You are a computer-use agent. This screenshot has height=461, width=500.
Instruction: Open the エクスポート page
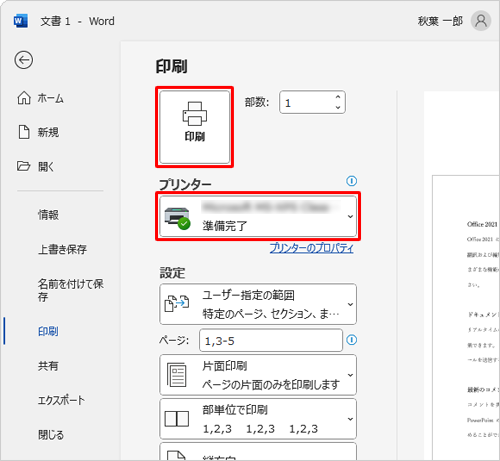coord(61,400)
